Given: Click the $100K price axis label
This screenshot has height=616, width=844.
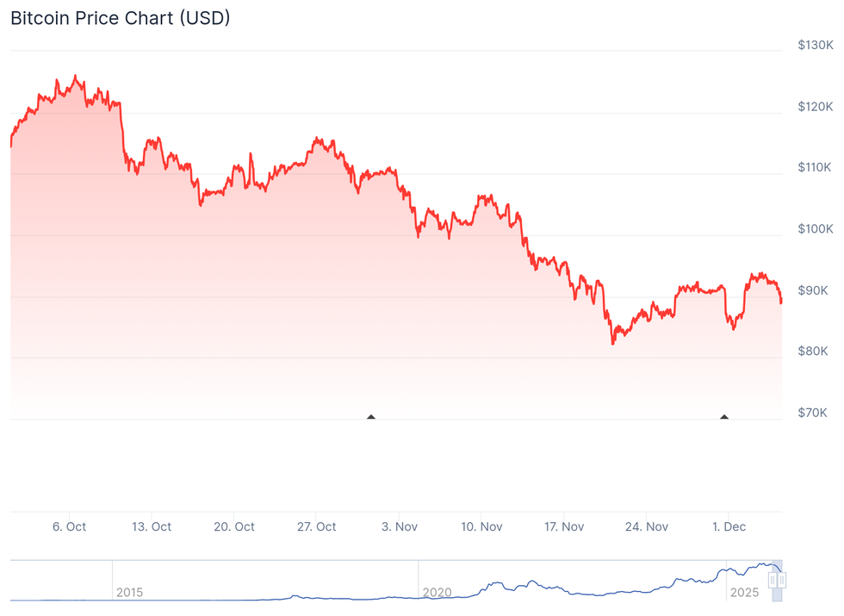Looking at the screenshot, I should click(816, 229).
